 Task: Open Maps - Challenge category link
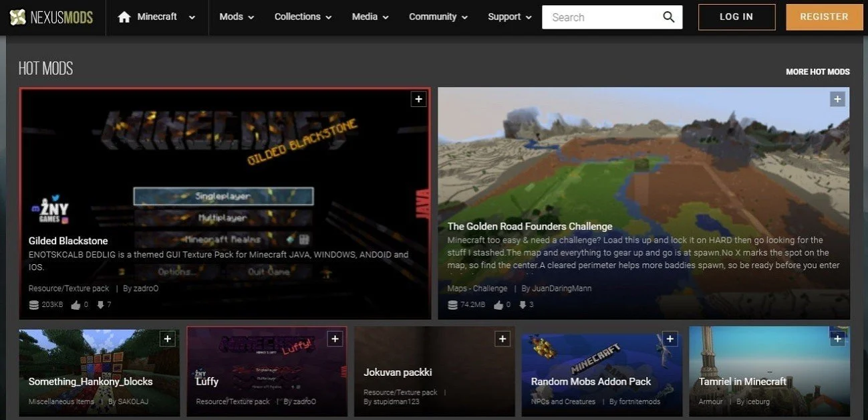[478, 288]
